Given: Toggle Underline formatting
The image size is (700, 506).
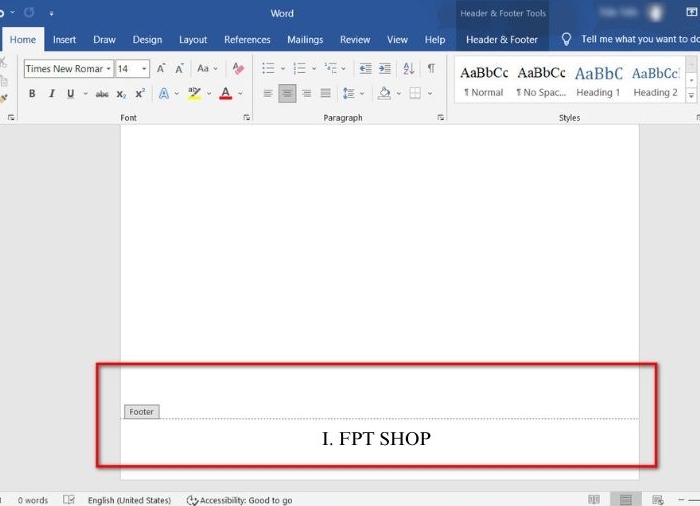Looking at the screenshot, I should pyautogui.click(x=71, y=94).
